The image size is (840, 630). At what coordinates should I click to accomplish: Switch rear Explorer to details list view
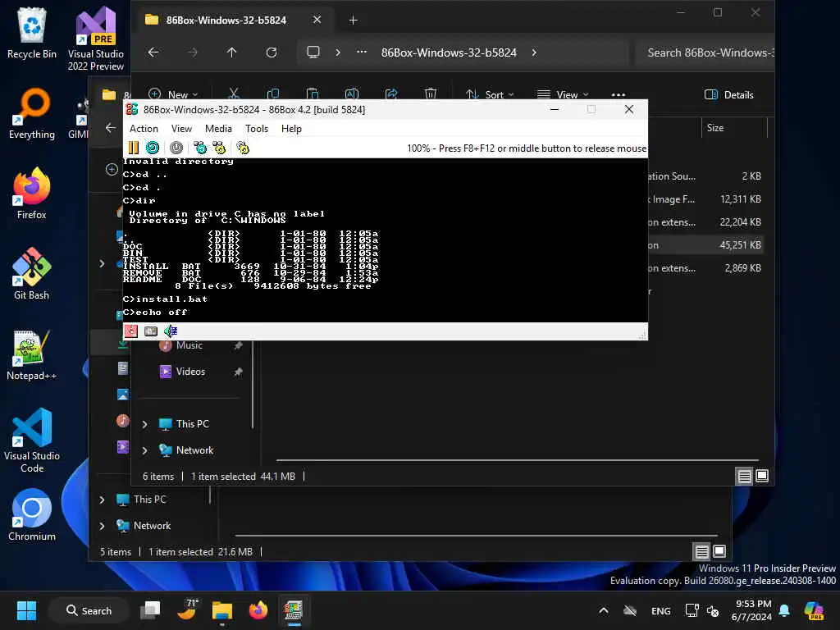(x=702, y=551)
